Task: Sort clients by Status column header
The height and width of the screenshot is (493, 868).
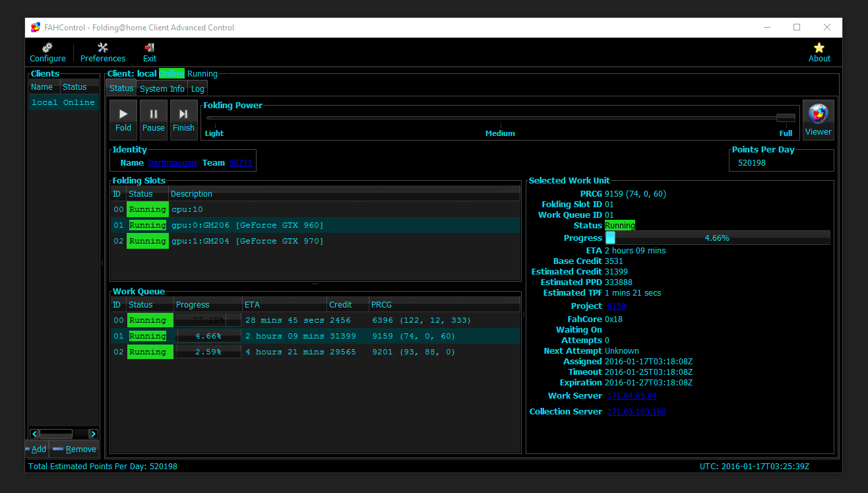Action: point(80,86)
